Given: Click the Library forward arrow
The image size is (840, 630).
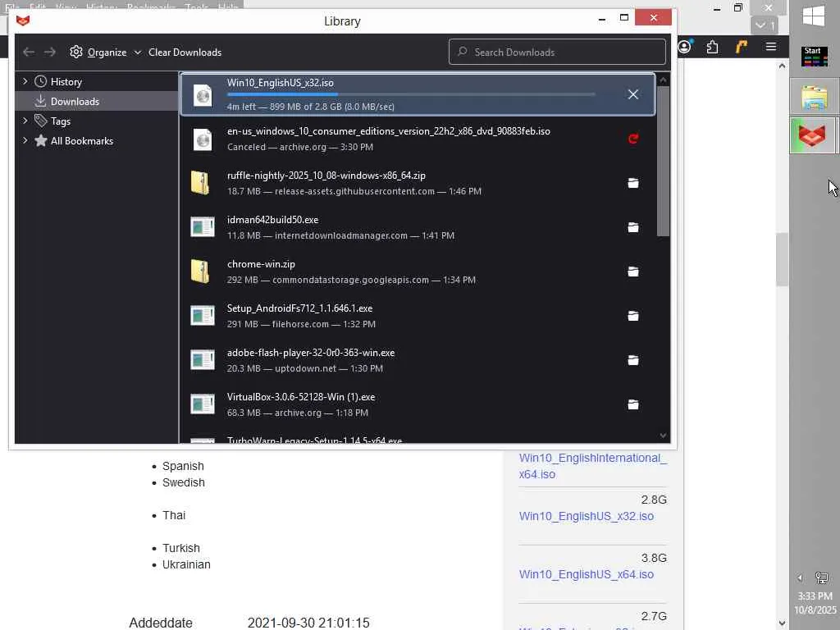Looking at the screenshot, I should [x=50, y=52].
